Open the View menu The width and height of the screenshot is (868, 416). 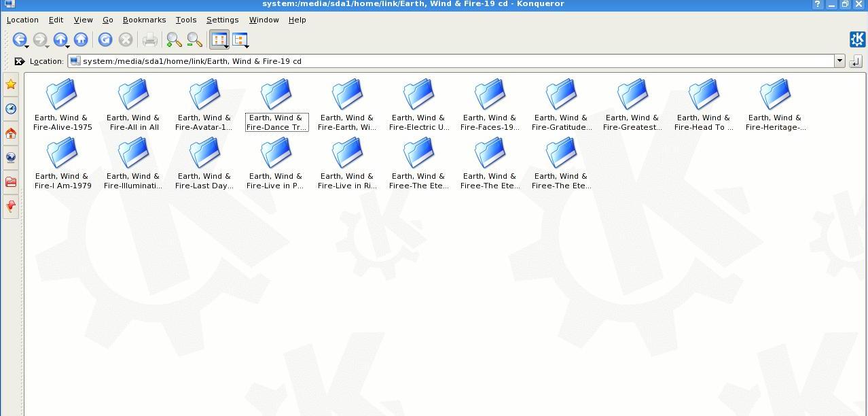point(83,20)
